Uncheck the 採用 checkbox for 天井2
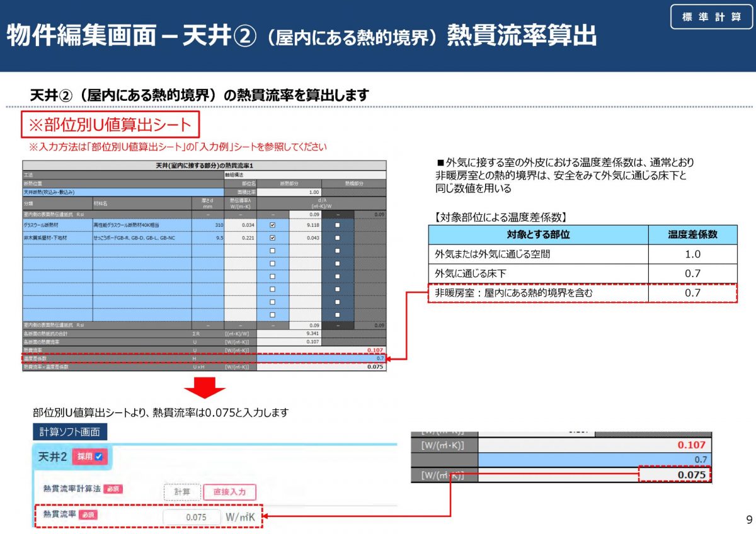Image resolution: width=756 pixels, height=534 pixels. tap(98, 457)
